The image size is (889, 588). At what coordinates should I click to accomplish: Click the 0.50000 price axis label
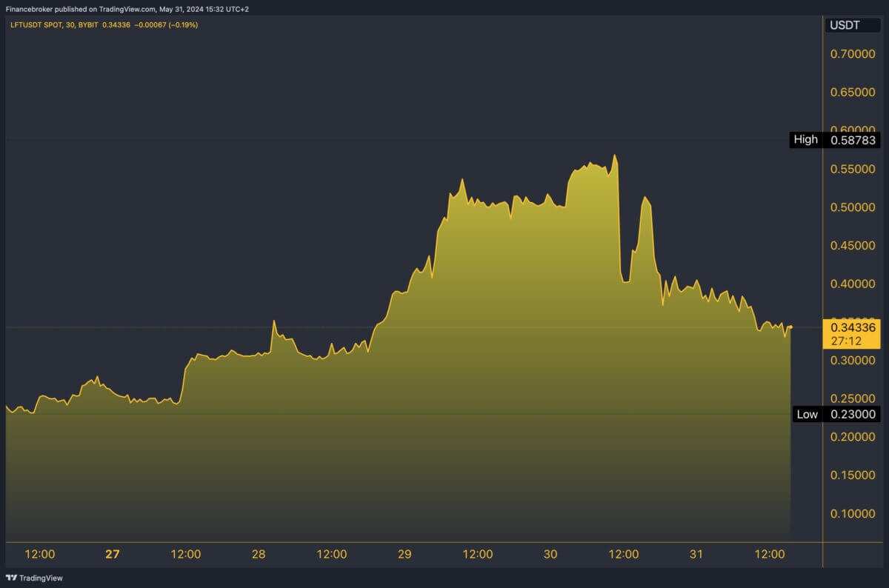coord(853,207)
